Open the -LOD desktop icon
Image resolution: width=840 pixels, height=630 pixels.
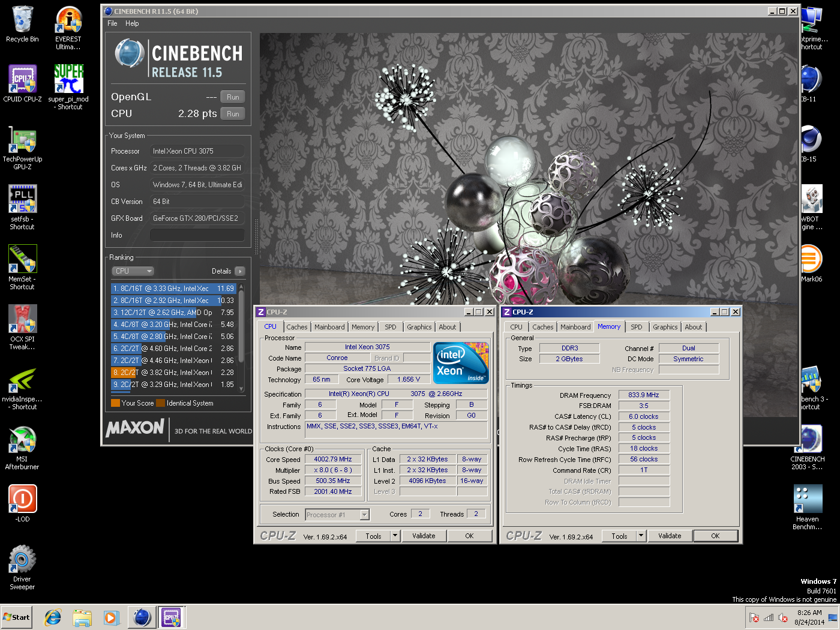click(x=22, y=503)
